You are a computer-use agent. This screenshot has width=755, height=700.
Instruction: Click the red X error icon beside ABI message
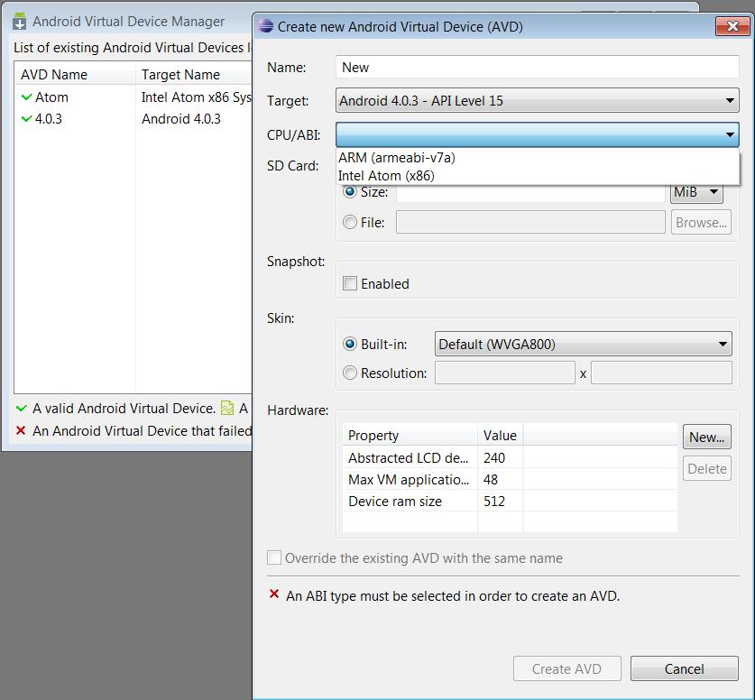click(274, 595)
